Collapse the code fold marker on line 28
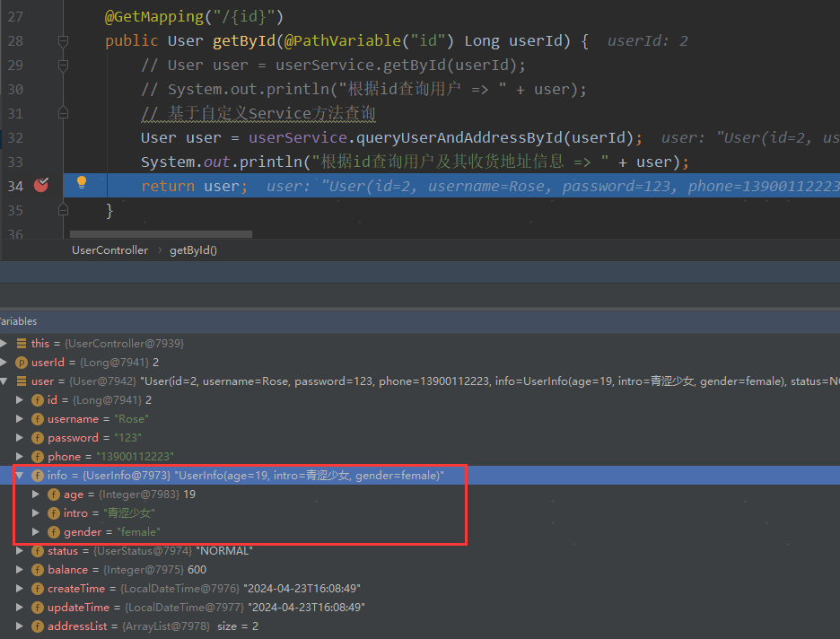Screen dimensions: 840x639 (62, 40)
